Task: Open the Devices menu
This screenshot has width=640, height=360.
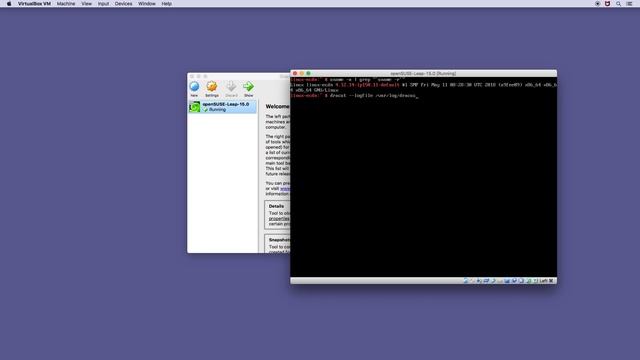Action: 123,4
